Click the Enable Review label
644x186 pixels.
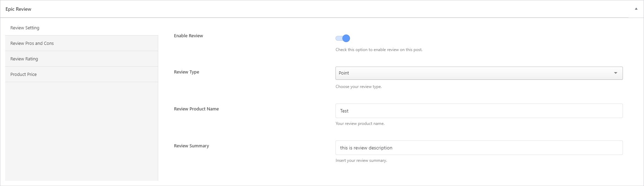pyautogui.click(x=188, y=36)
